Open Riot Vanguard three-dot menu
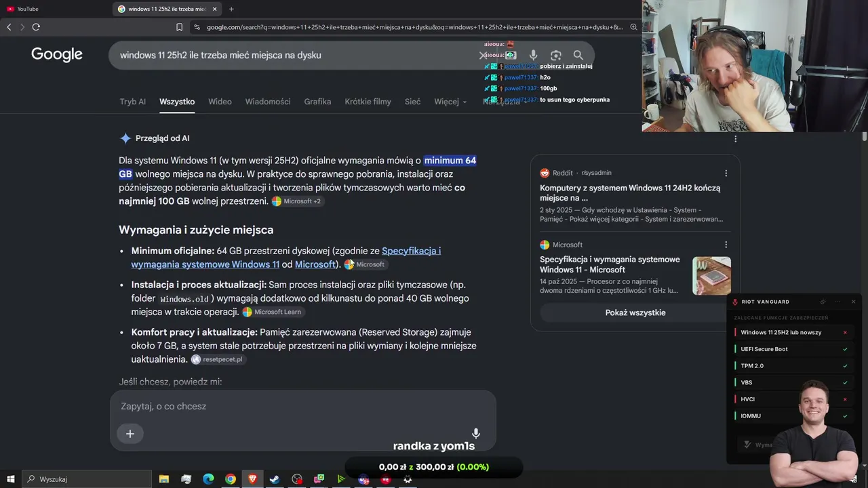This screenshot has height=488, width=868. [x=838, y=302]
